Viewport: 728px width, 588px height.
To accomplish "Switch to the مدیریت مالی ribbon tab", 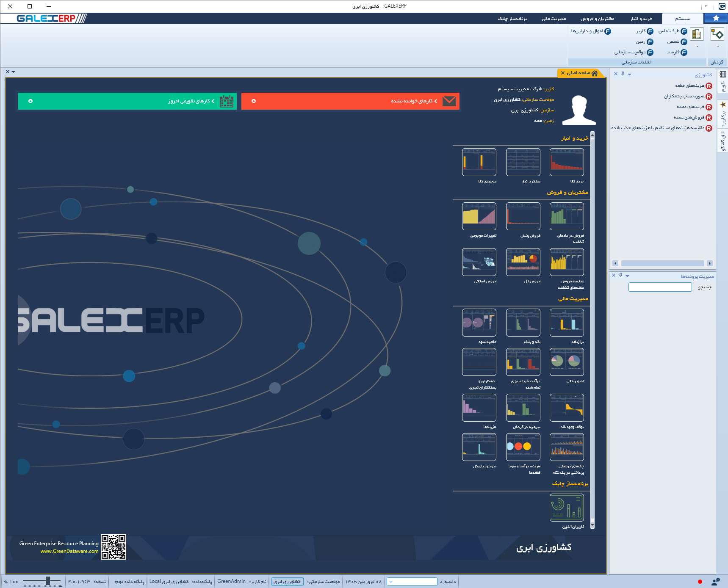I will tap(554, 19).
